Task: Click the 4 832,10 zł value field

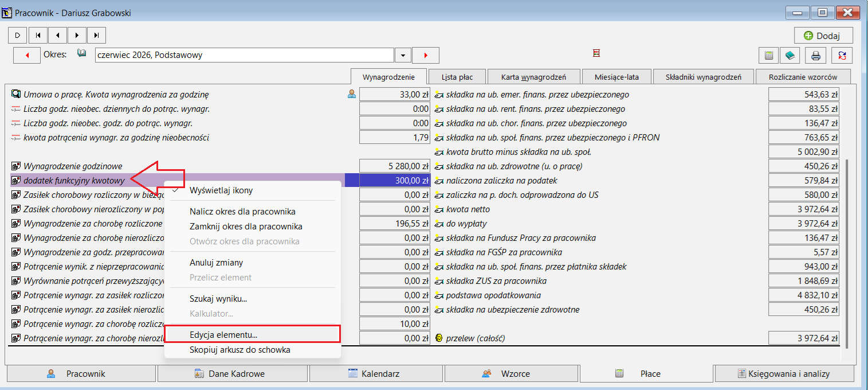Action: pyautogui.click(x=804, y=295)
